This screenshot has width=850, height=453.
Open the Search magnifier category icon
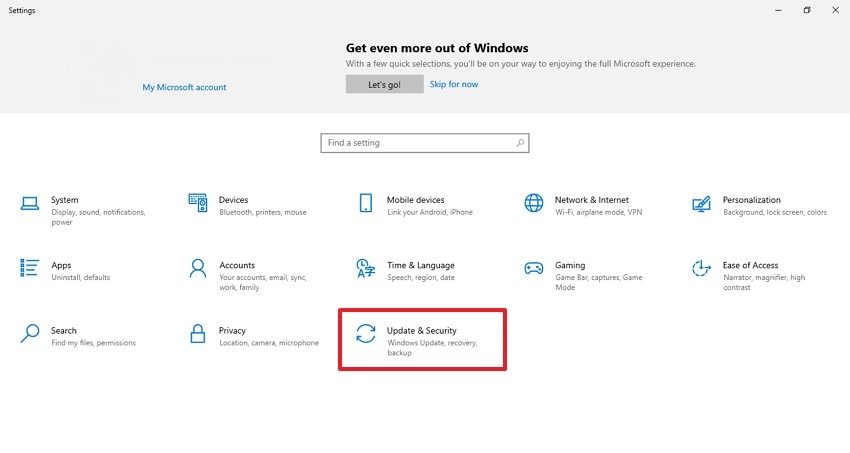pyautogui.click(x=30, y=333)
